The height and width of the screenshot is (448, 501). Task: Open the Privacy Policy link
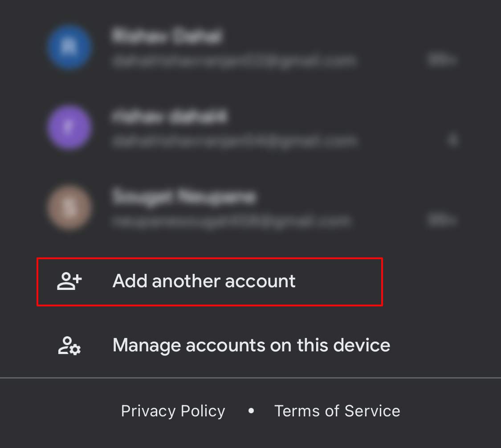[x=173, y=411]
